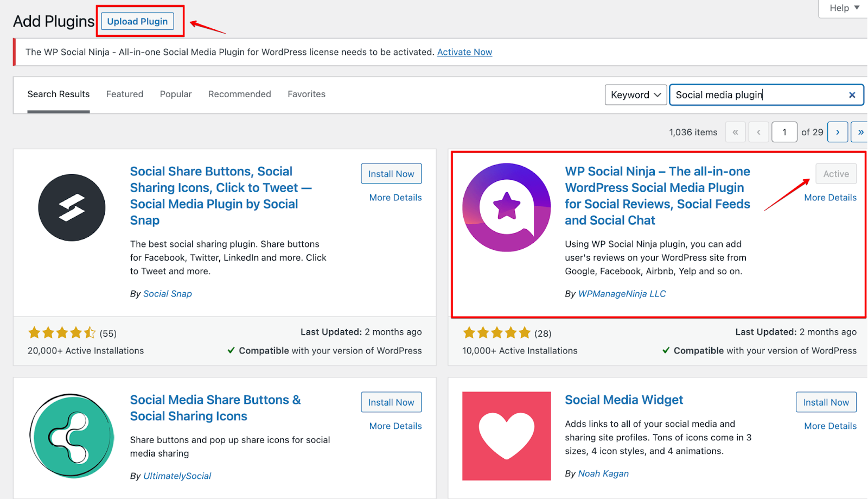Open the Recommended plugins tab
Screen dimensions: 868x499
click(x=240, y=94)
